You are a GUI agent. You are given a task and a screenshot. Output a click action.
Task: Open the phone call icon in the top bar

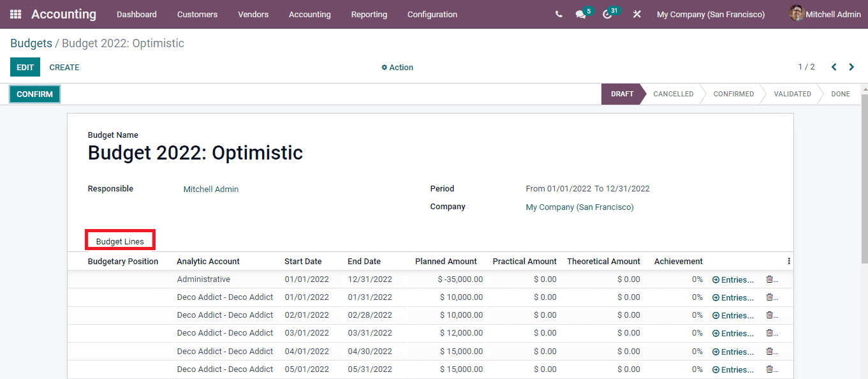click(558, 13)
